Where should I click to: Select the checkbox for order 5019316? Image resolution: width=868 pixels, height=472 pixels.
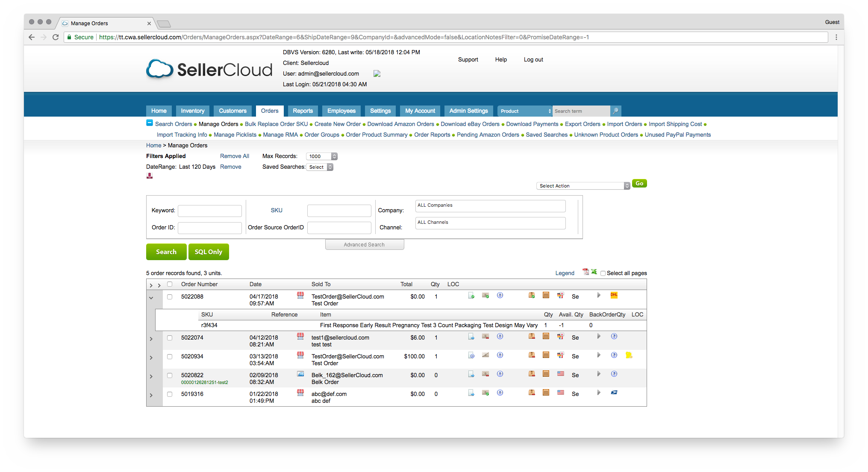tap(170, 394)
